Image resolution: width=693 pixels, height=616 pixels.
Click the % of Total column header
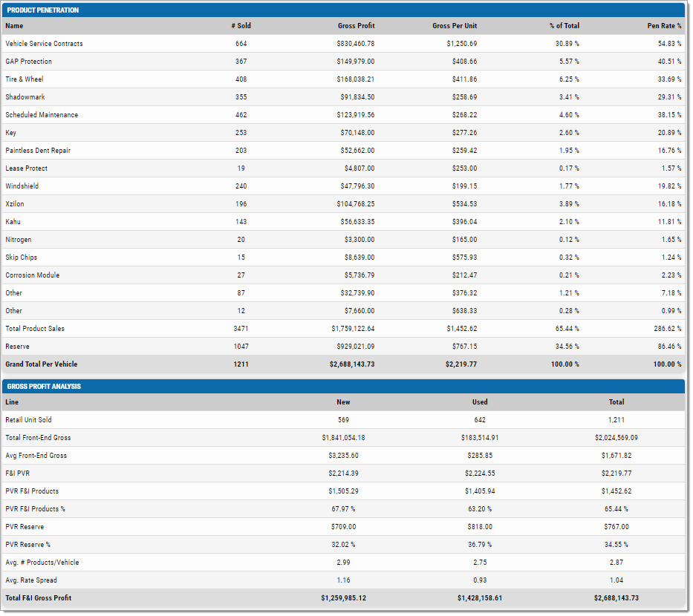click(565, 26)
